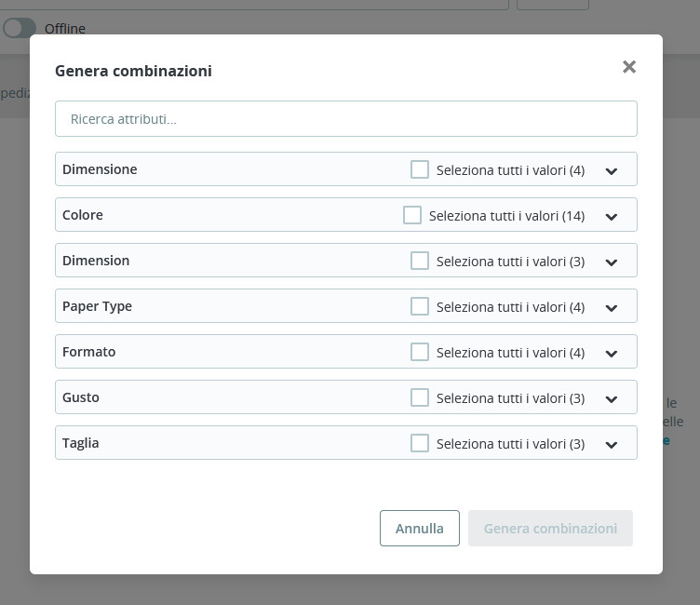Click the Genera combinazioni button

pos(550,528)
